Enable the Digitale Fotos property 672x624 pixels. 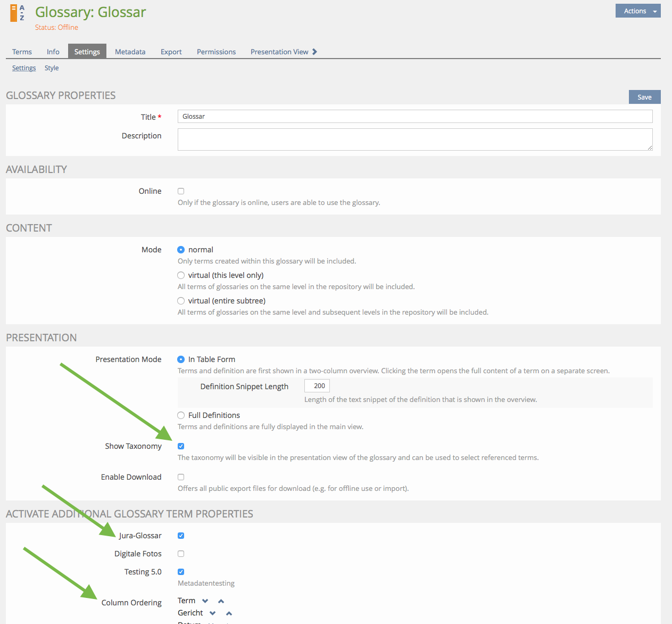click(181, 554)
